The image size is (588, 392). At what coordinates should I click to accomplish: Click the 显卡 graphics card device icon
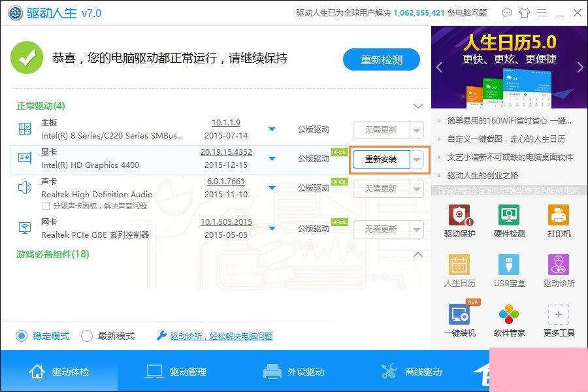tap(25, 158)
